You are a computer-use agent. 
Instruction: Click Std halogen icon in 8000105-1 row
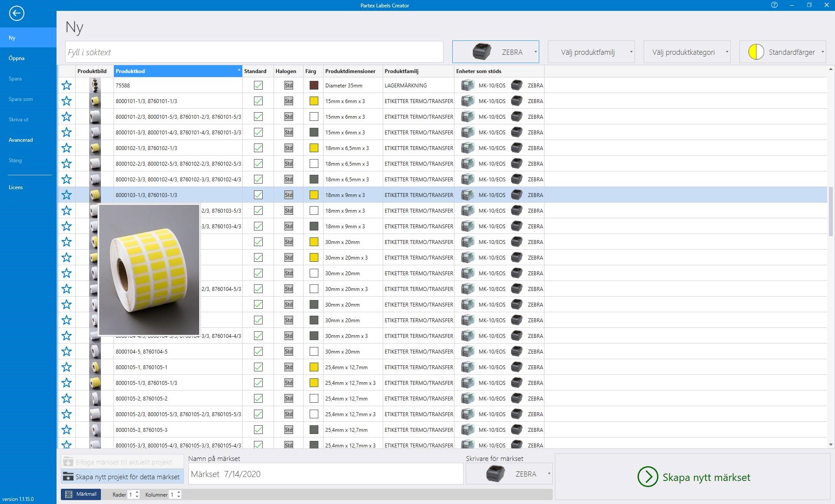tap(289, 367)
